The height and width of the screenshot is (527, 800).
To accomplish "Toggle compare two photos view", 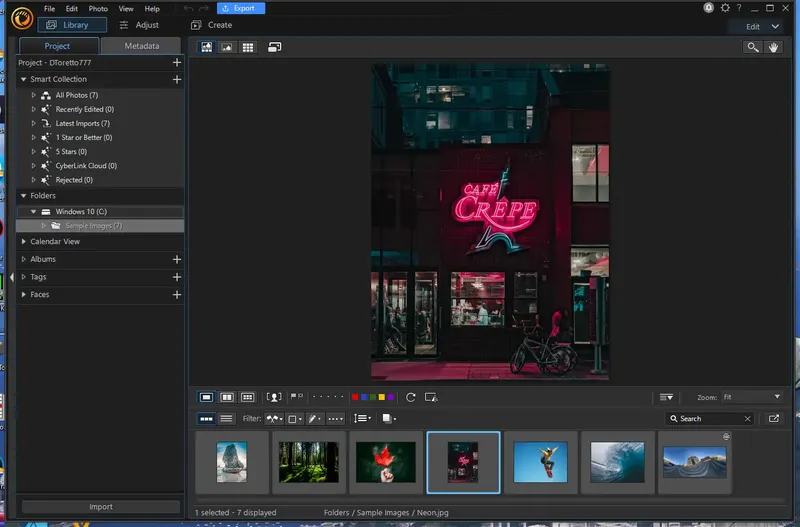I will point(226,397).
